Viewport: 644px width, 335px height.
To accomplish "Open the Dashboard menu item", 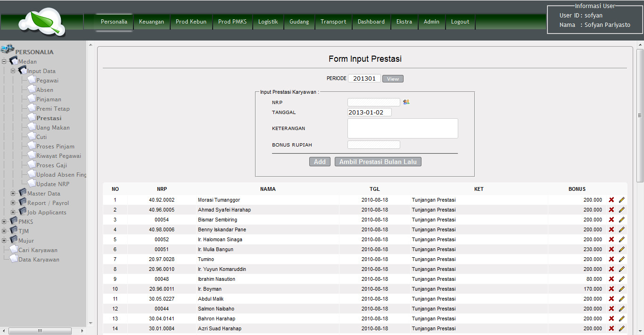I will 371,22.
